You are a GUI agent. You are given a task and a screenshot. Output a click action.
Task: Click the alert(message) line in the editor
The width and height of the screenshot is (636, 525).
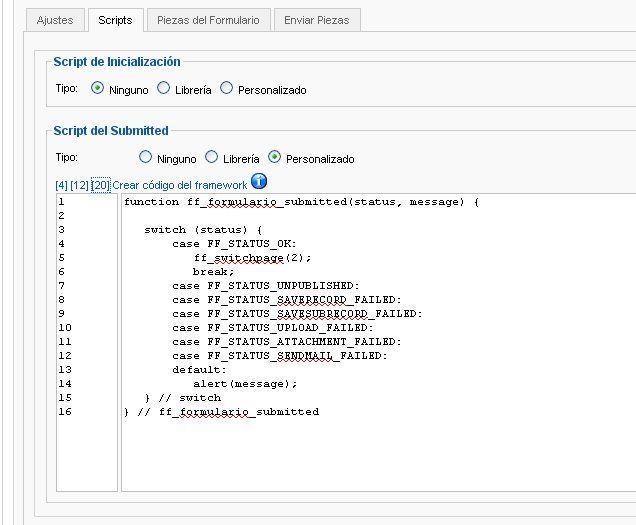pyautogui.click(x=245, y=383)
